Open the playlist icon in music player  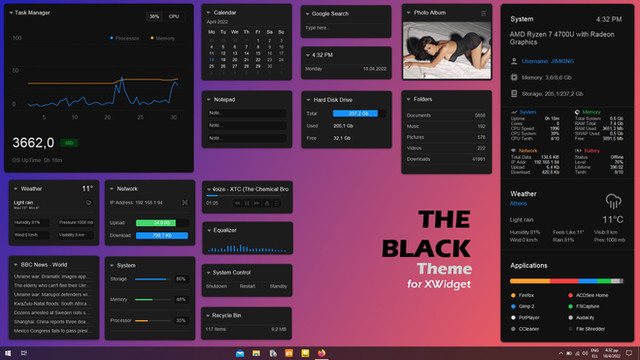[277, 203]
